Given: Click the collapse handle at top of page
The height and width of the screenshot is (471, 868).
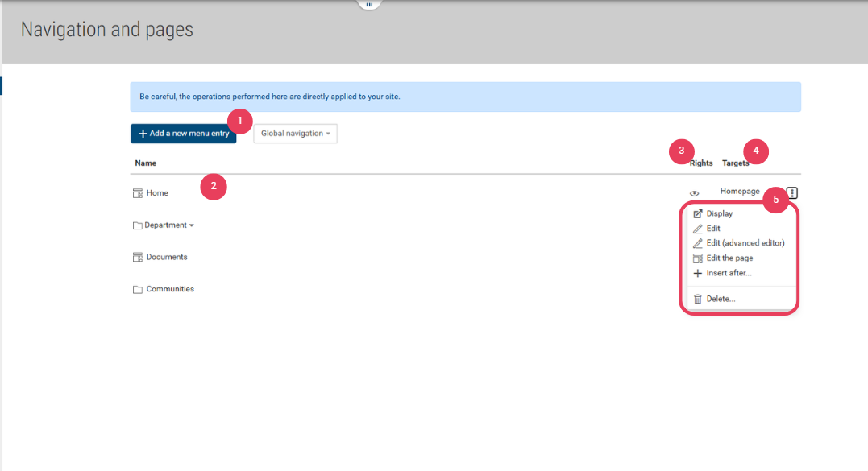Looking at the screenshot, I should (x=369, y=4).
